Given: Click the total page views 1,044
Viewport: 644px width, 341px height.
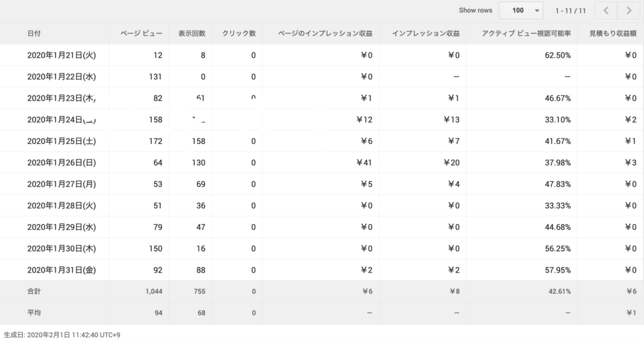Looking at the screenshot, I should pyautogui.click(x=153, y=291).
